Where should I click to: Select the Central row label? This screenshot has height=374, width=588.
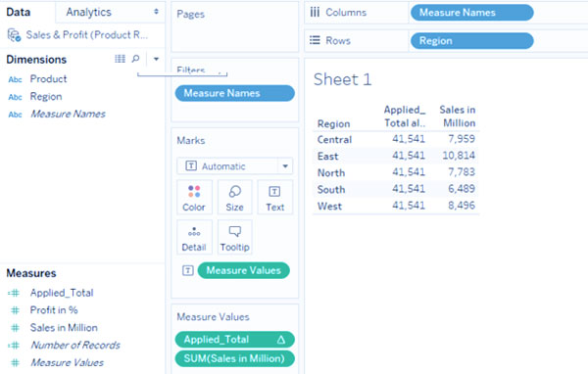click(334, 140)
